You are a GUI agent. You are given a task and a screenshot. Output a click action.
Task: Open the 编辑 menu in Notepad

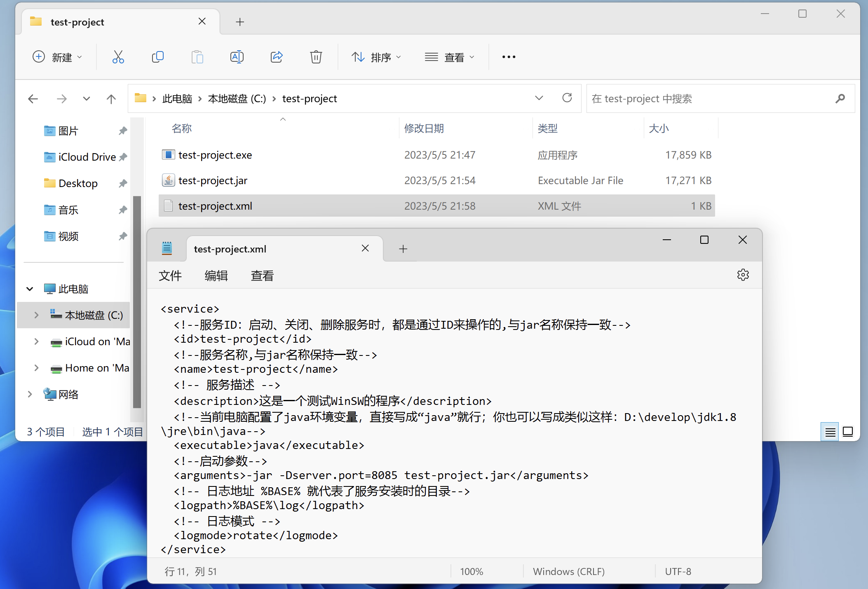(216, 276)
